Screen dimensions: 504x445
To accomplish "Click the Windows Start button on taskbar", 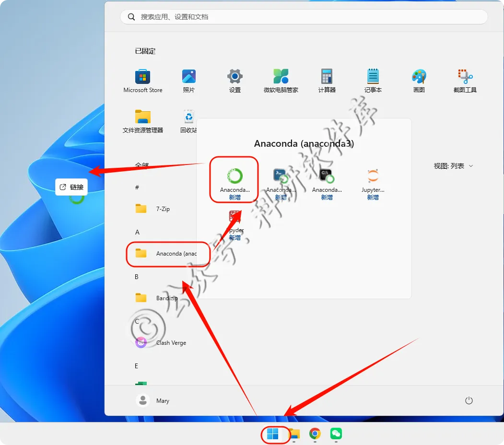I will coord(272,434).
